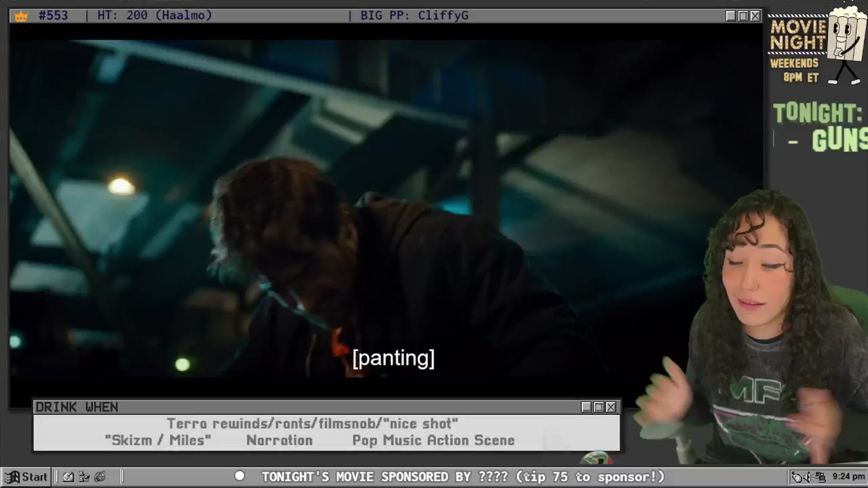Click the MOVIE NIGHT logo text

tap(798, 35)
